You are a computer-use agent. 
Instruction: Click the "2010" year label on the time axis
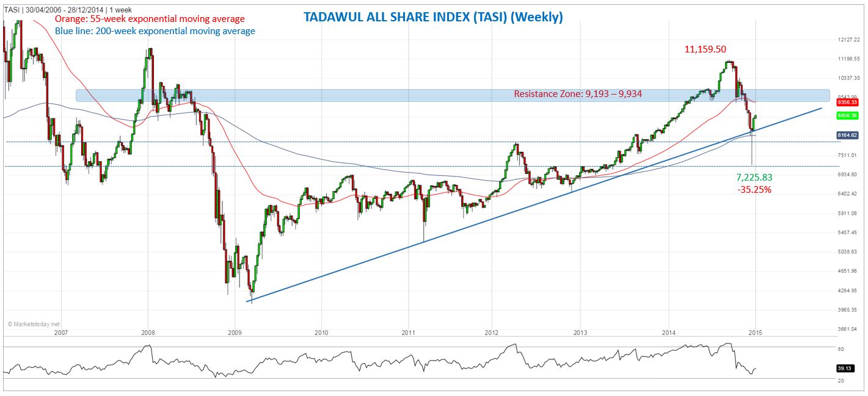click(x=322, y=333)
